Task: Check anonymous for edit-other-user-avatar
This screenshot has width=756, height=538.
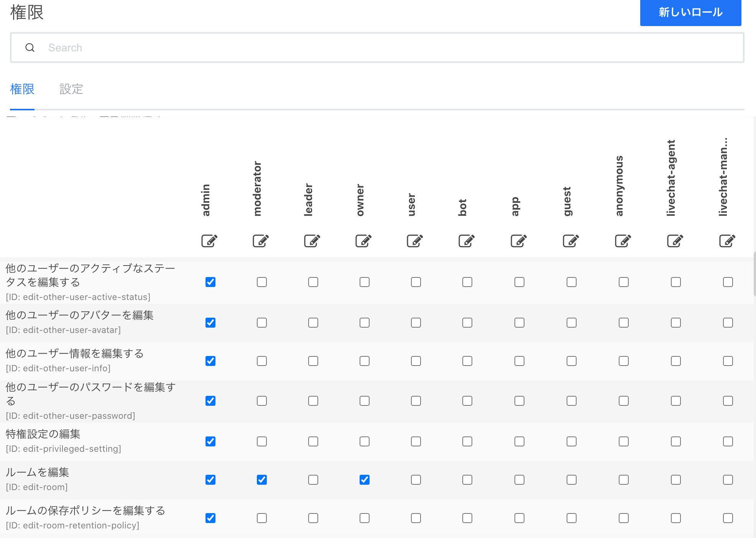Action: click(x=624, y=323)
